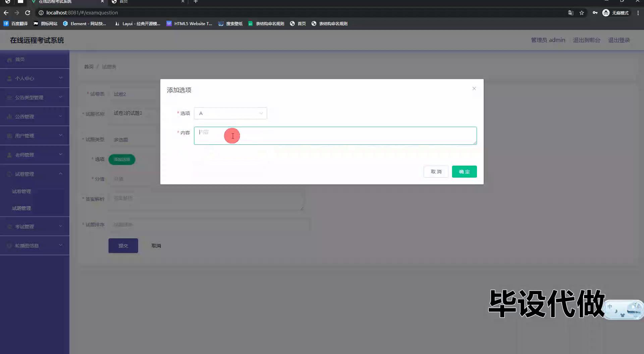Expand 用户管理 sidebar menu
644x354 pixels.
click(x=35, y=136)
